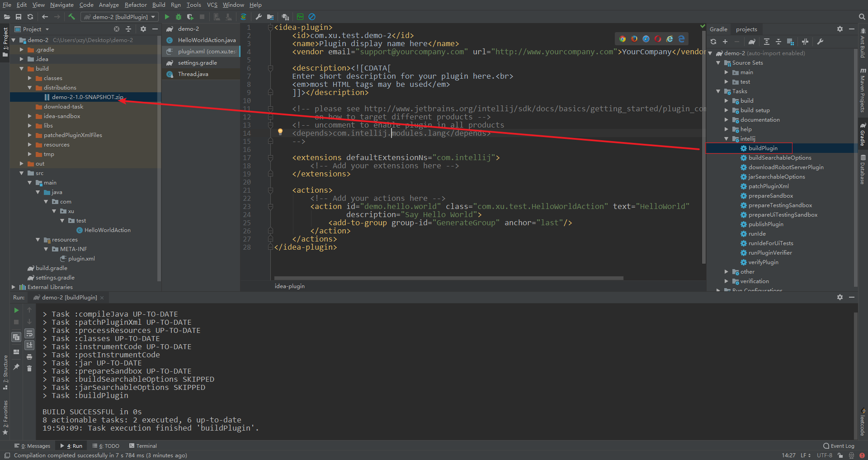This screenshot has height=460, width=868.
Task: Open the Event Log
Action: 839,446
